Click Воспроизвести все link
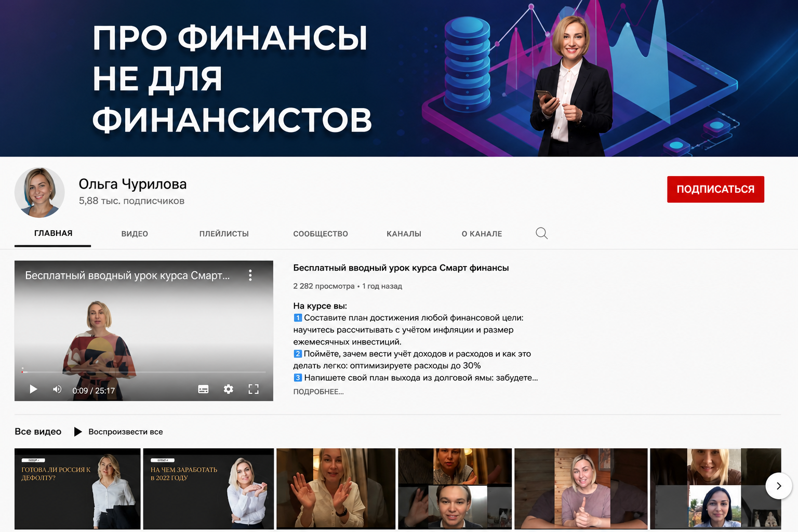 (126, 432)
